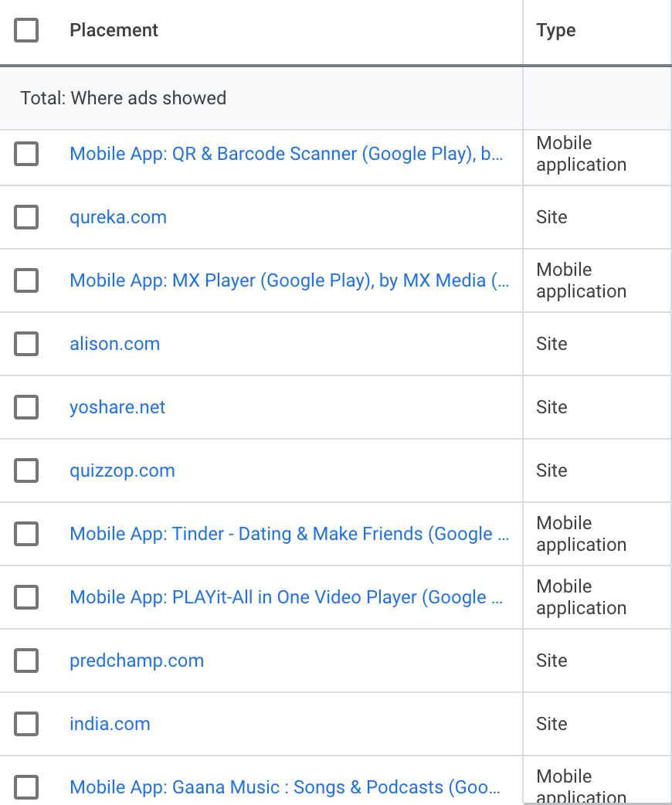Open the PLAYit-All in One Video Player link
672x805 pixels.
(286, 597)
